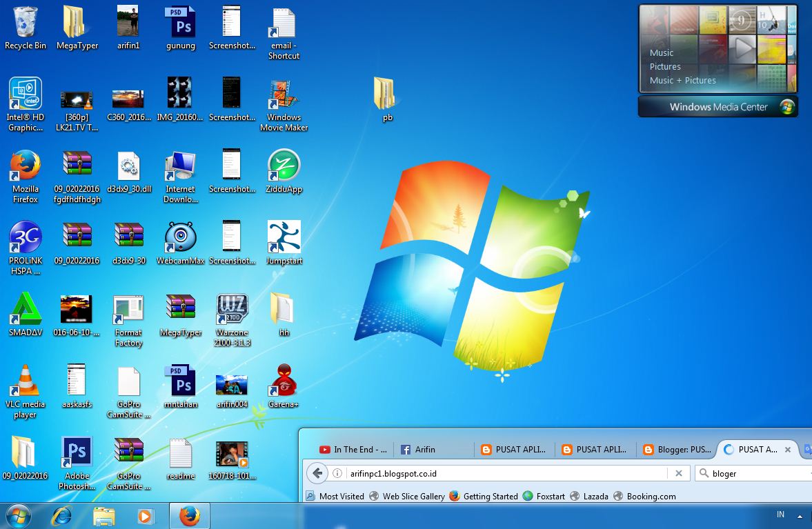Launch the PROLiNK HSPA 3G icon
Screen dimensions: 812x529
click(x=25, y=237)
